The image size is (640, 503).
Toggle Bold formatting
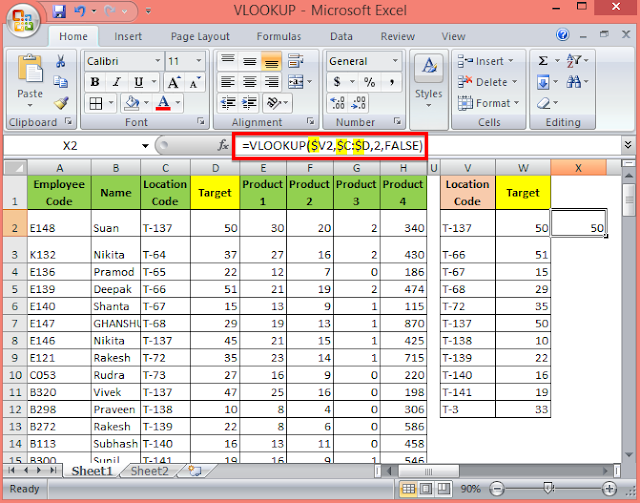point(95,82)
